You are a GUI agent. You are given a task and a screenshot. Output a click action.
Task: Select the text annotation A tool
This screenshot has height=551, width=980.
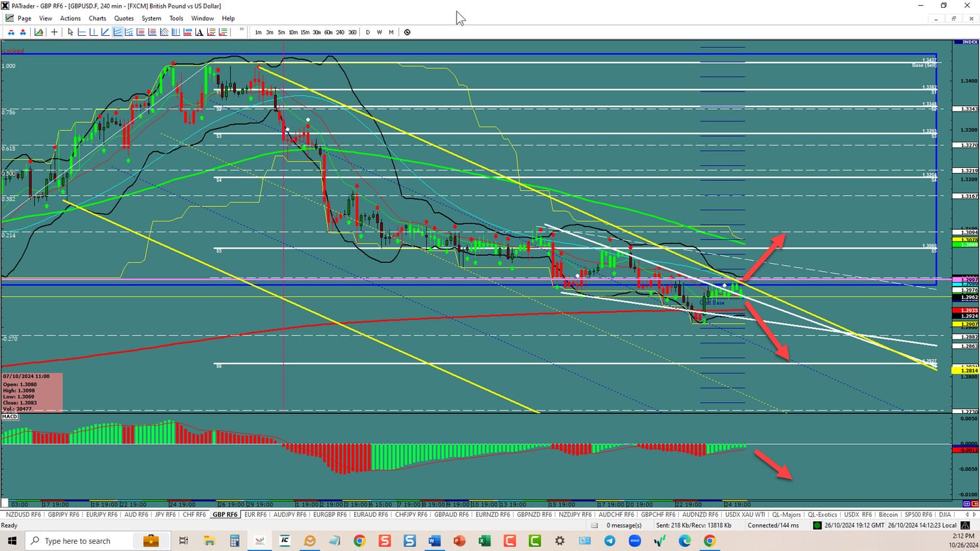click(x=200, y=32)
